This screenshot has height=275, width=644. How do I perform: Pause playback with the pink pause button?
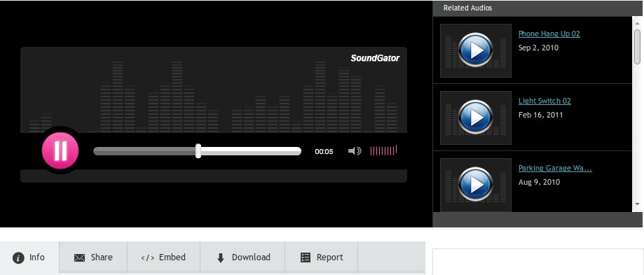pyautogui.click(x=60, y=150)
